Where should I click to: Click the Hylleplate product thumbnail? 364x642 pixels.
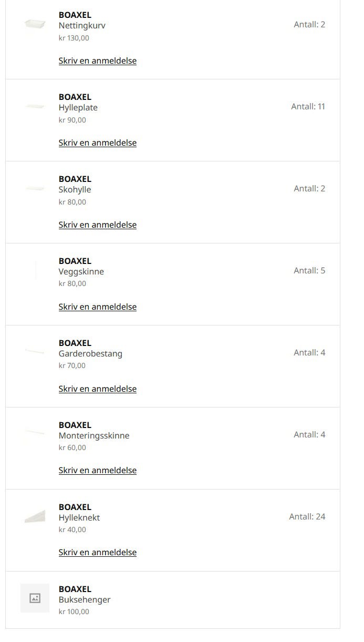tap(35, 107)
